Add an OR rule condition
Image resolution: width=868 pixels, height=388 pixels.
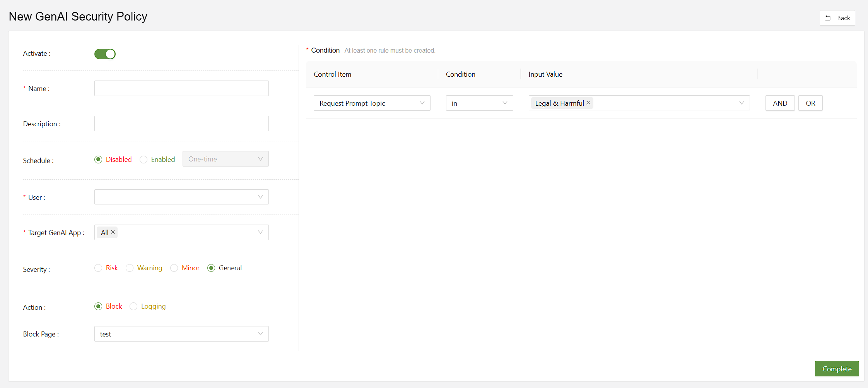point(810,103)
